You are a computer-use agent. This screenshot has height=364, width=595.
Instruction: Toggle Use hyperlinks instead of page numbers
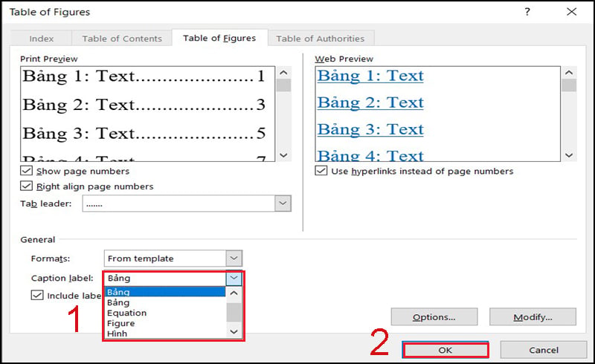point(321,171)
